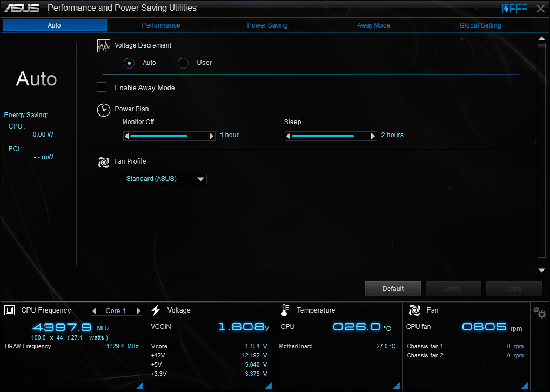This screenshot has height=392, width=550.
Task: Click the MotherBoard 27.0 °C value
Action: [386, 347]
